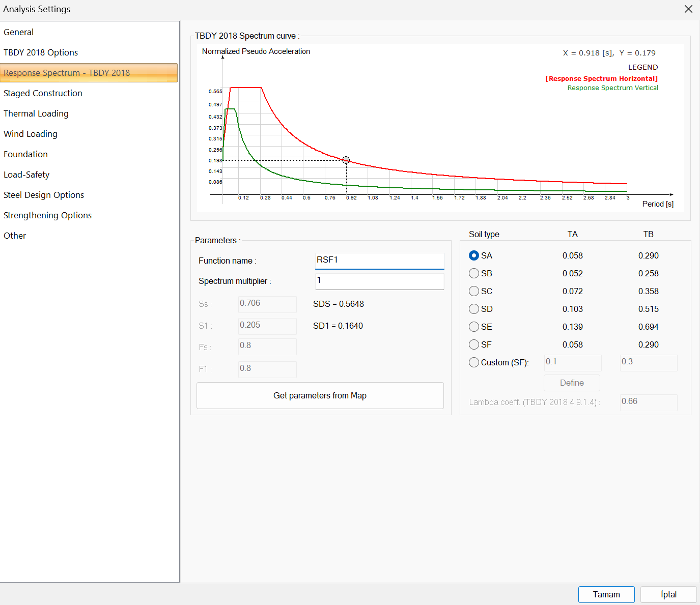Switch soil type to SE
700x605 pixels.
(474, 327)
